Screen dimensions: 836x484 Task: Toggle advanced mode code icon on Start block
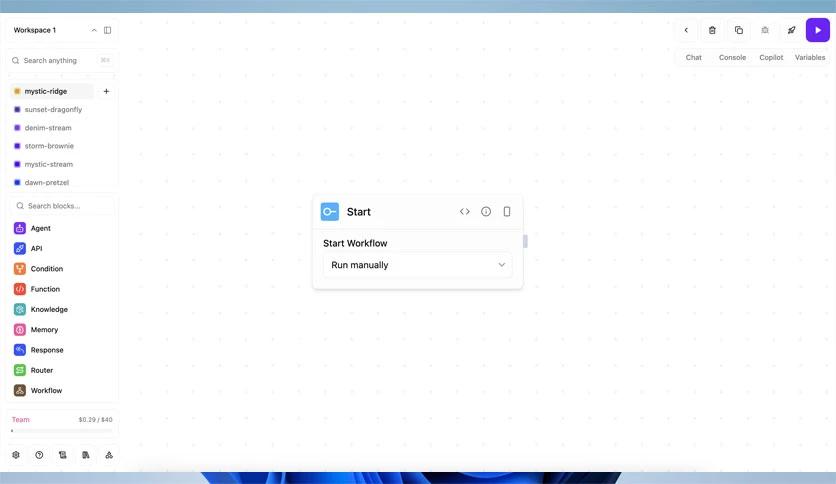click(464, 212)
